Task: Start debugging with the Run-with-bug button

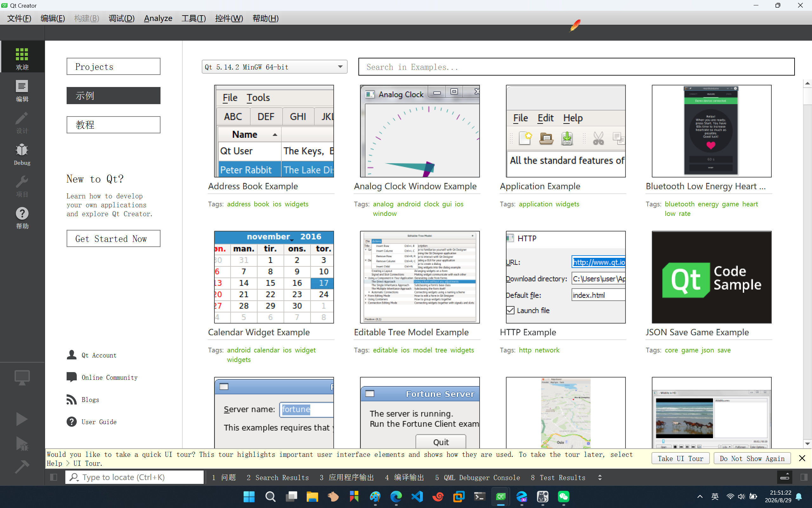Action: click(22, 444)
